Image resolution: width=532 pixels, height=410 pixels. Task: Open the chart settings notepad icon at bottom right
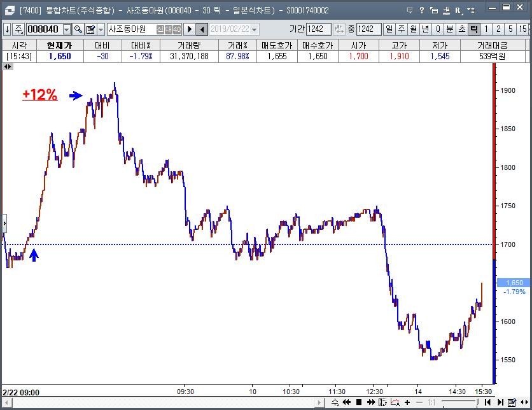point(512,402)
